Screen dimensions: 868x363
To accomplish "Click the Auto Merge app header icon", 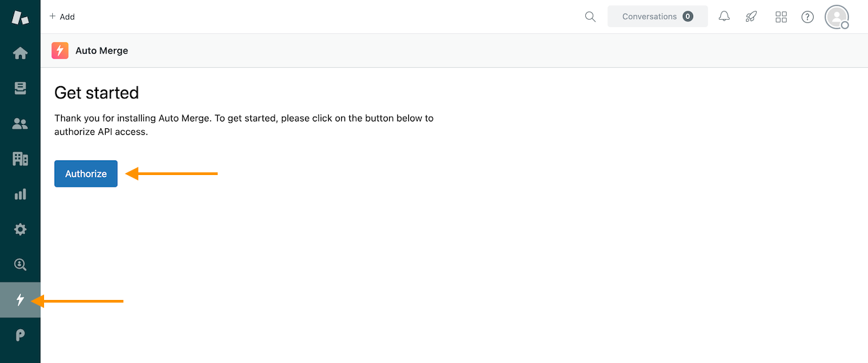I will click(60, 50).
